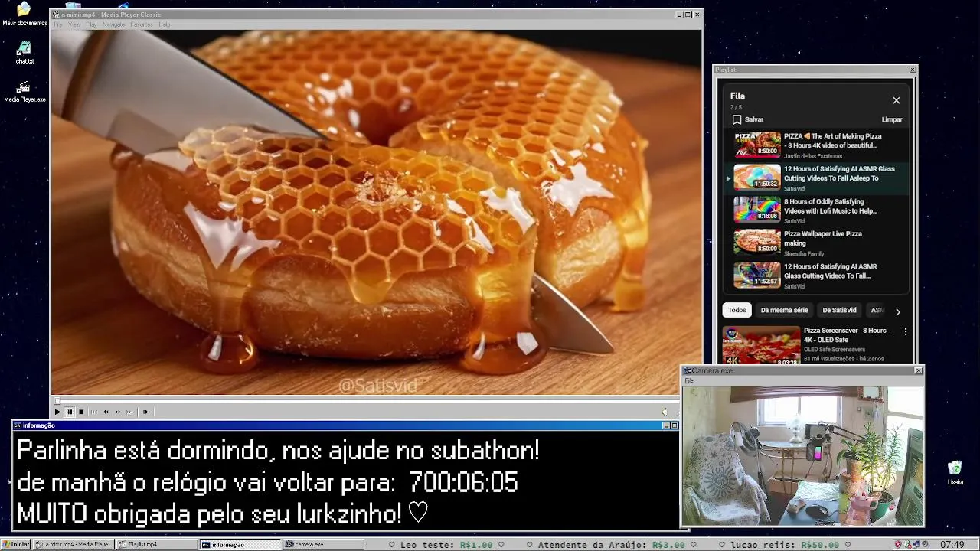This screenshot has height=551, width=980.
Task: Open the File menu in Media Player Classic
Action: point(57,24)
